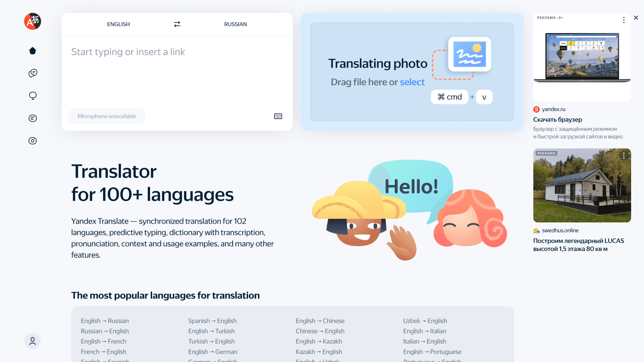Open the 'Chinese → English' link
The width and height of the screenshot is (644, 362).
click(x=320, y=331)
